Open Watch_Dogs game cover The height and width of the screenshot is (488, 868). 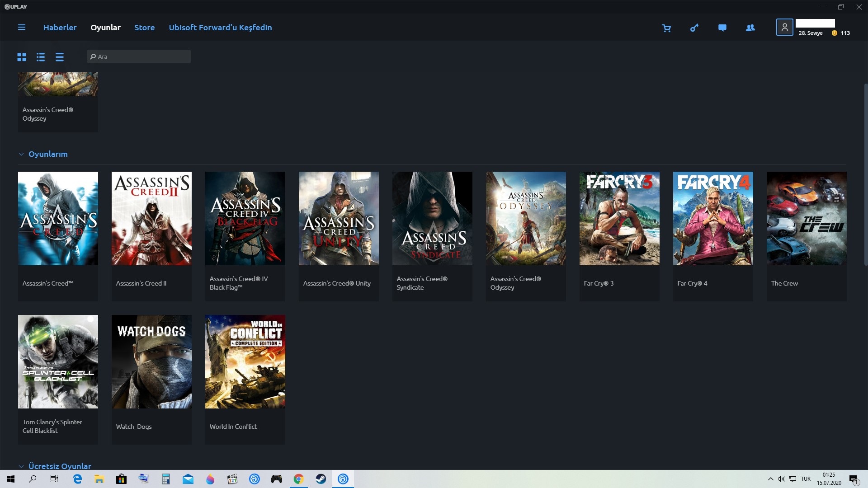[x=151, y=361]
